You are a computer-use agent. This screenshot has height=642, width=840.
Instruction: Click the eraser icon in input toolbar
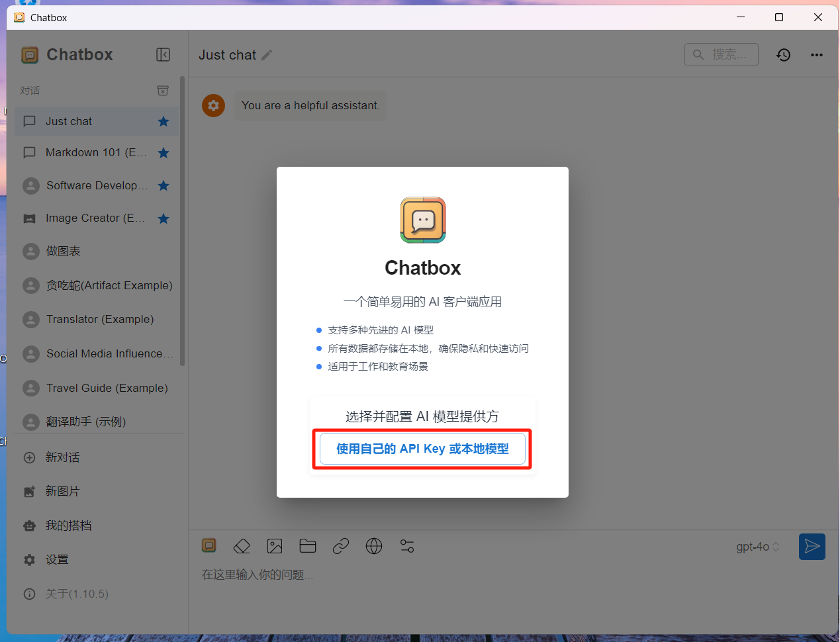pyautogui.click(x=242, y=546)
